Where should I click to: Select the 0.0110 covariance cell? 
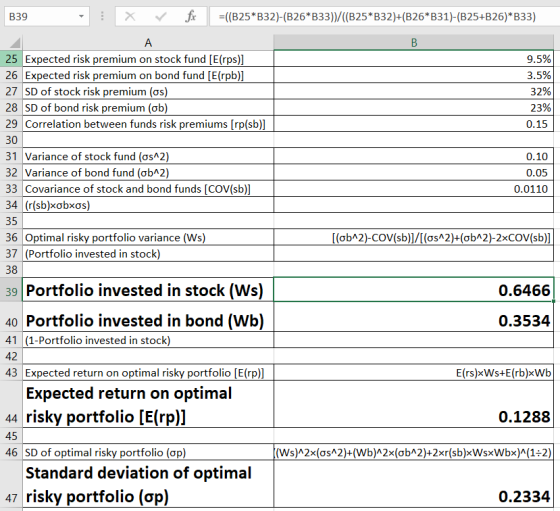point(414,189)
